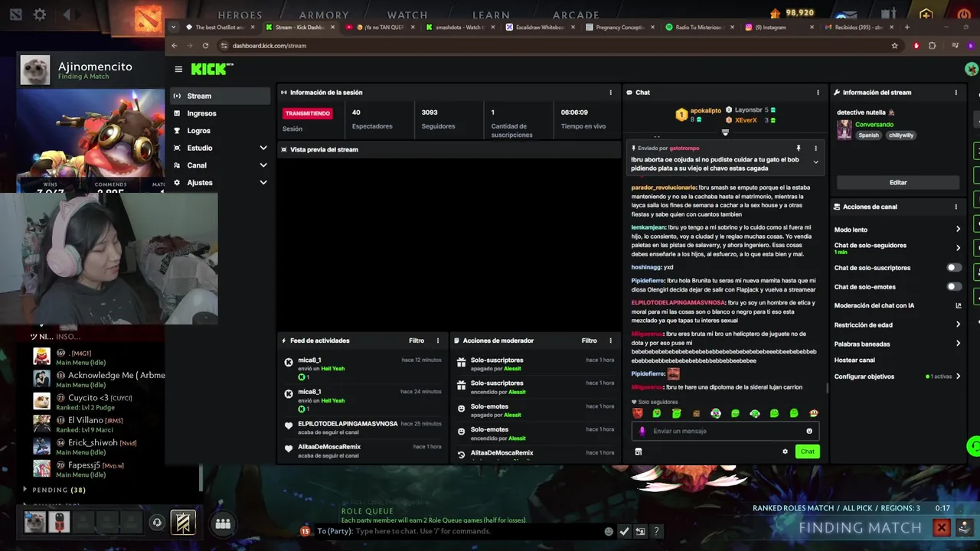Click the pin icon on pinned message

pos(798,148)
